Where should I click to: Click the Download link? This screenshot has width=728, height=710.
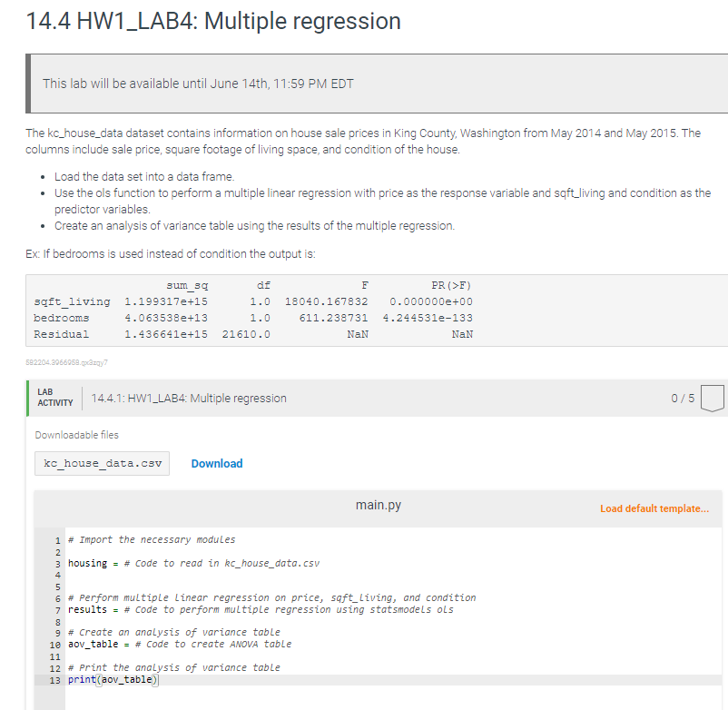pos(216,463)
